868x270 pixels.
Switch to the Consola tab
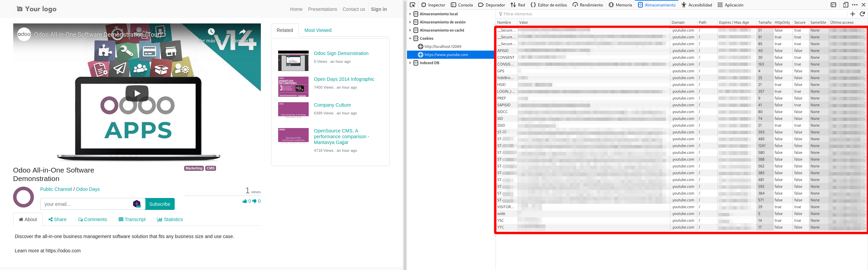click(x=462, y=5)
